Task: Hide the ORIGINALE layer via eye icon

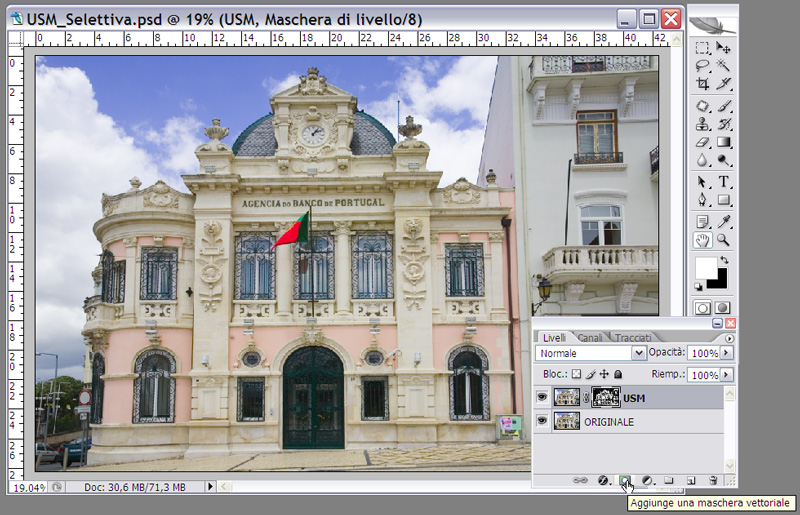Action: (542, 421)
